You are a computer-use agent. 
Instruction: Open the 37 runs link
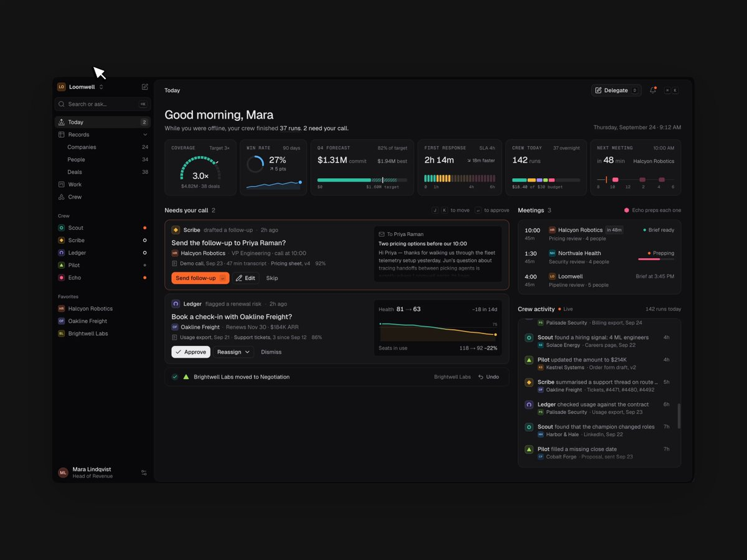(x=290, y=128)
